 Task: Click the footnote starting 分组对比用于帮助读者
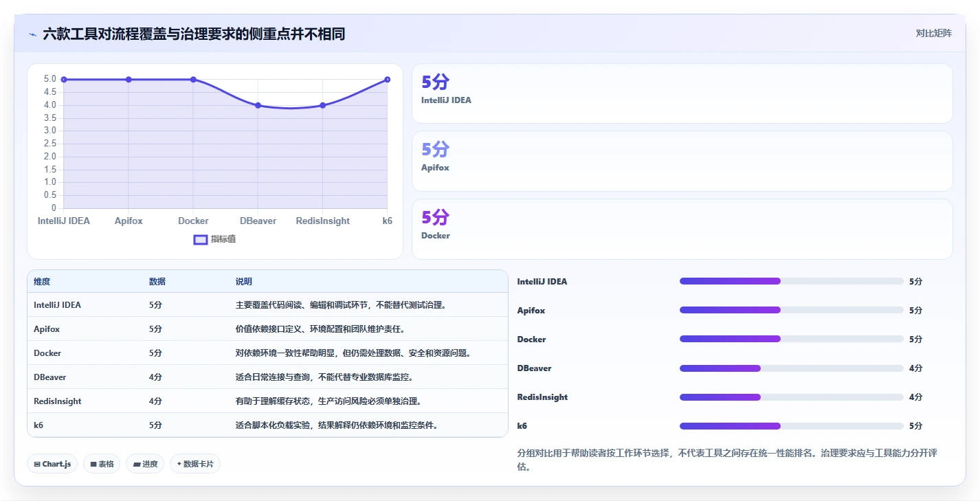click(x=727, y=460)
